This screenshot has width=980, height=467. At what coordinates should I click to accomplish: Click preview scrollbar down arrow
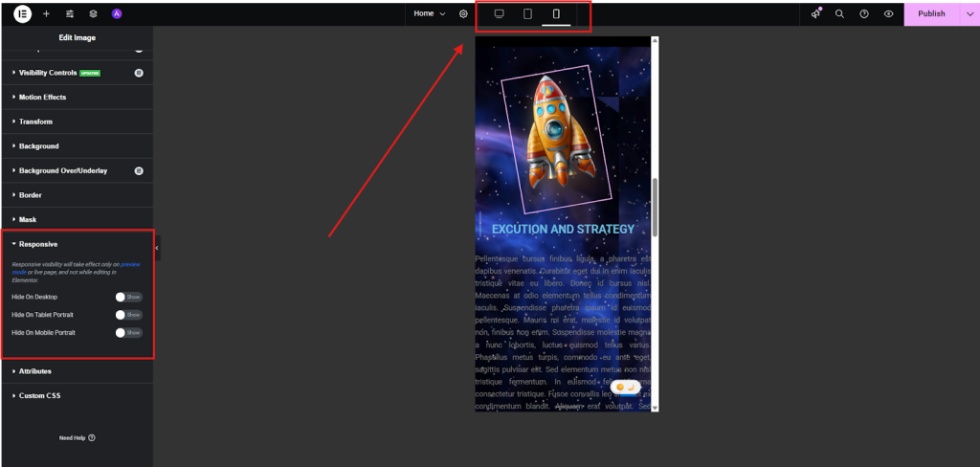tap(655, 408)
